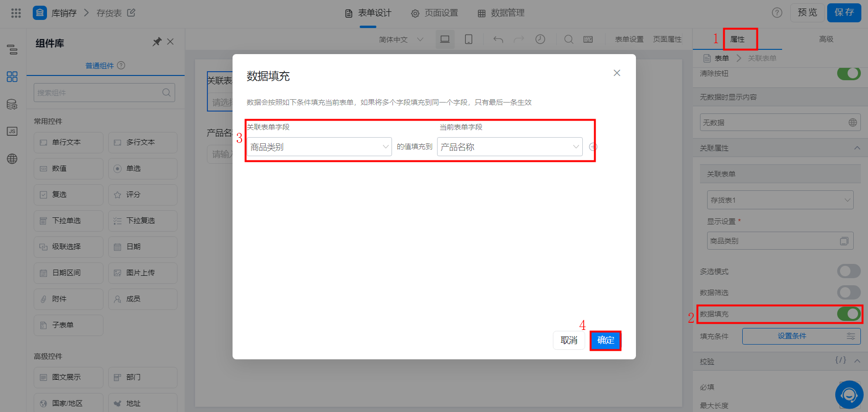Toggle the 清除按钮 switch
Viewport: 868px width, 412px height.
tap(849, 74)
